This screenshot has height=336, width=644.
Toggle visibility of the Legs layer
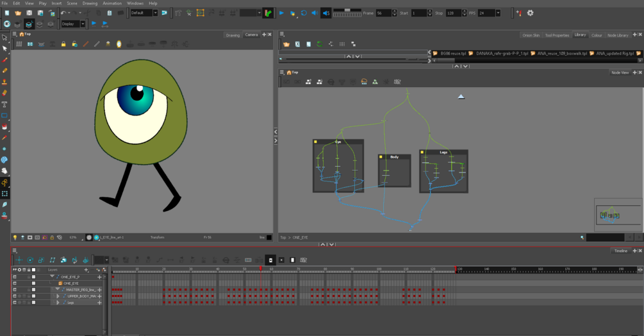(x=15, y=303)
